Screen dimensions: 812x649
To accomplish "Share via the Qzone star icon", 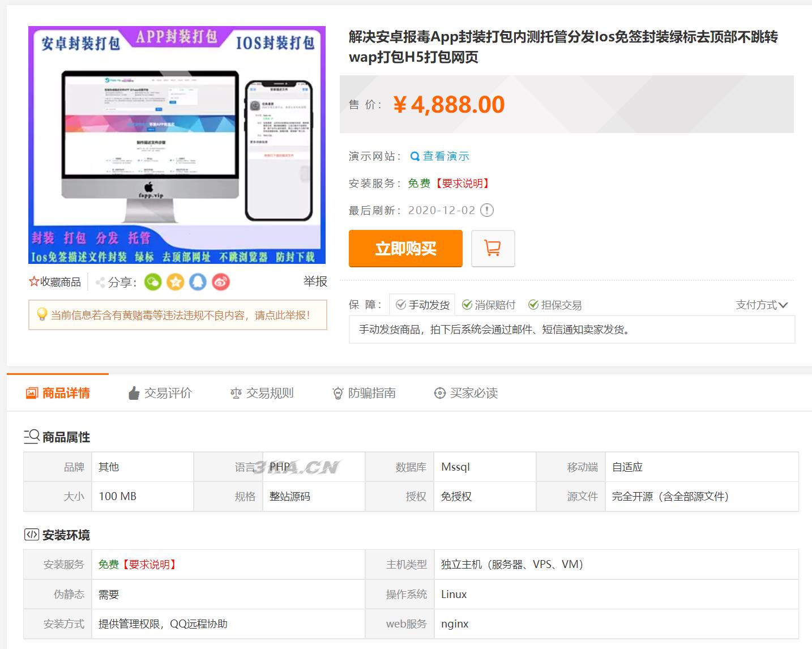I will coord(176,281).
